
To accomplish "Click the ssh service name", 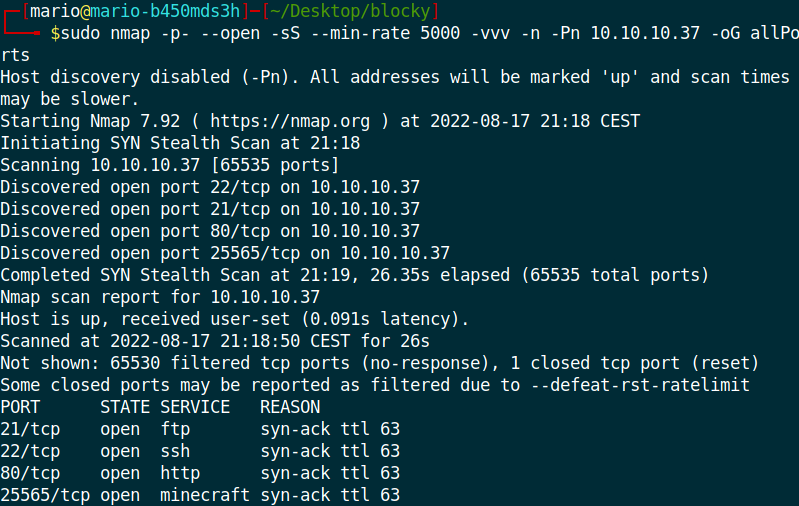I will [175, 451].
